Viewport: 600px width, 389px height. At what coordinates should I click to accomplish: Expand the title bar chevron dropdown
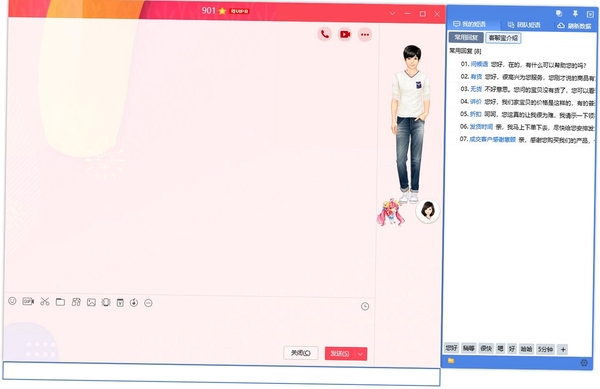(392, 13)
